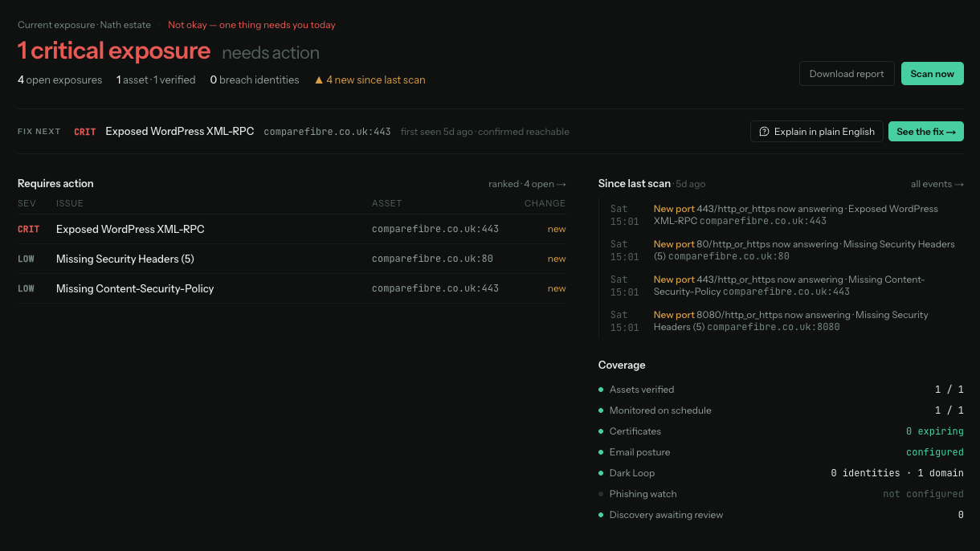
Task: Click the 0 breach identities stat
Action: 255,80
